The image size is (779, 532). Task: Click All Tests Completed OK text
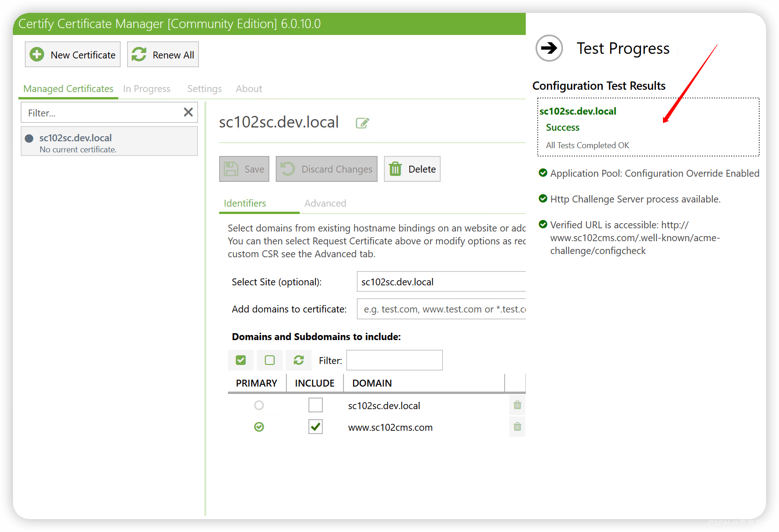587,145
